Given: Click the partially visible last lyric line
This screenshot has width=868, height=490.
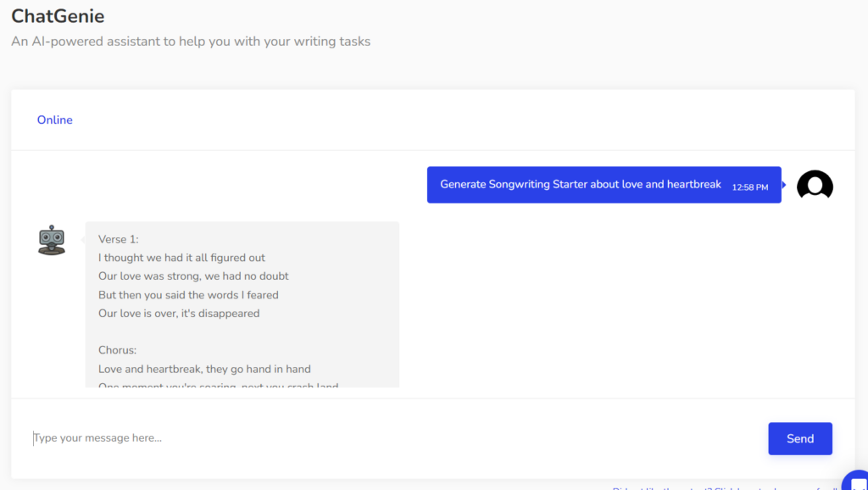Looking at the screenshot, I should click(x=218, y=386).
